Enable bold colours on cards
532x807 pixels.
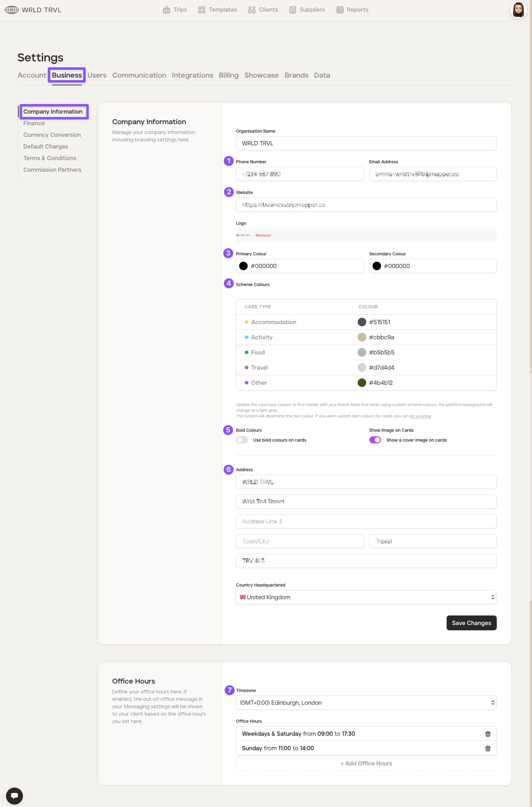pyautogui.click(x=242, y=440)
